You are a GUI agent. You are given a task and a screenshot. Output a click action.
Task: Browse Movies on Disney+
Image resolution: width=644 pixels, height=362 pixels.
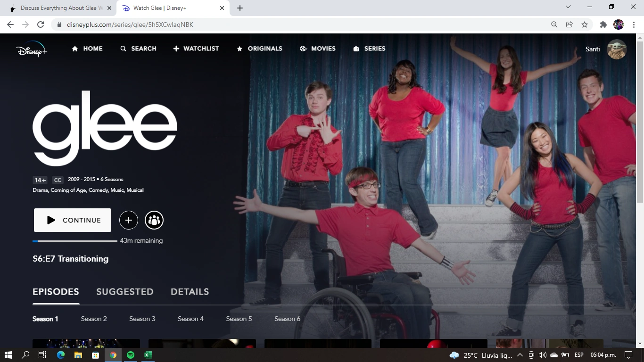coord(317,48)
